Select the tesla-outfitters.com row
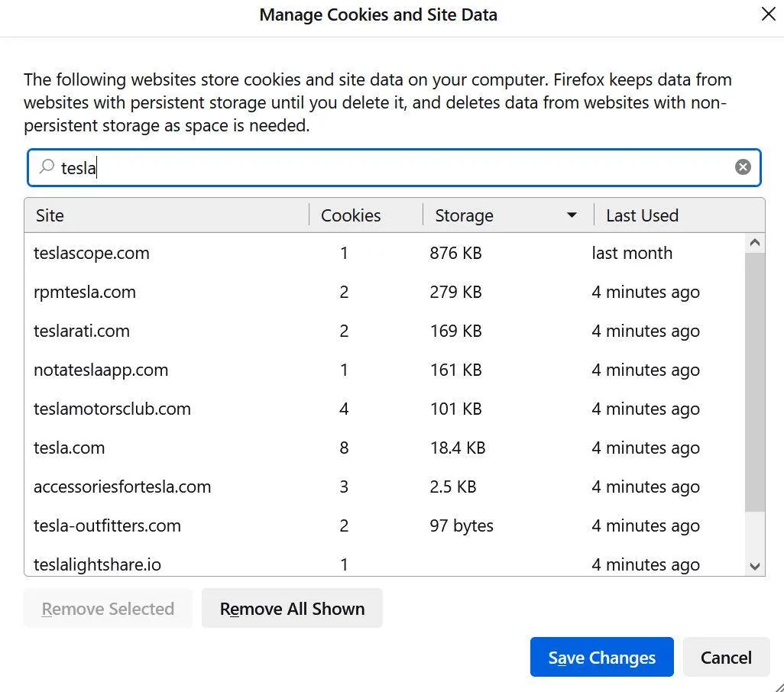784x692 pixels. (384, 525)
